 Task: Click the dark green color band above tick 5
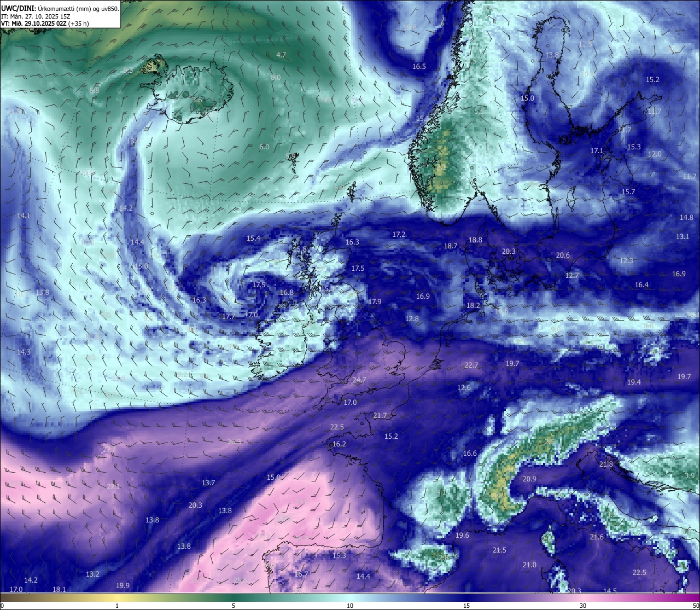pyautogui.click(x=234, y=597)
